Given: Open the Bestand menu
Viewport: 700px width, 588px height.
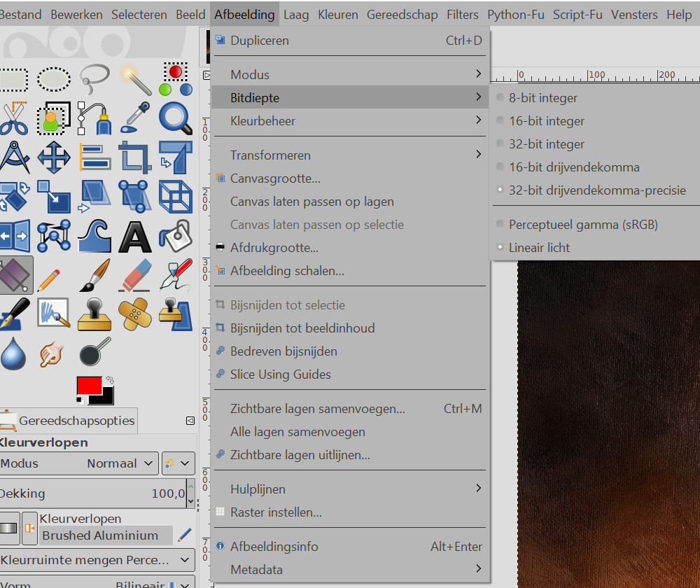Looking at the screenshot, I should (20, 14).
